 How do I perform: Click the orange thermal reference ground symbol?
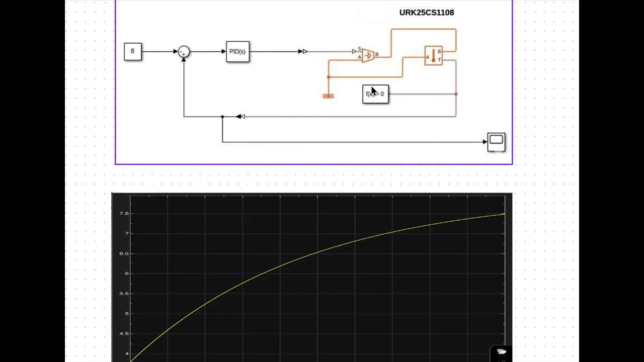[x=328, y=96]
